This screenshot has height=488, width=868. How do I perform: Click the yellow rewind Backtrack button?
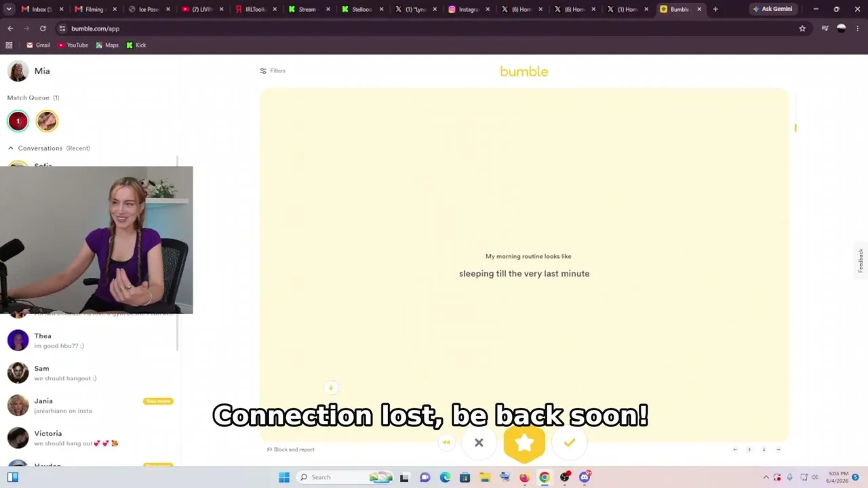coord(446,443)
